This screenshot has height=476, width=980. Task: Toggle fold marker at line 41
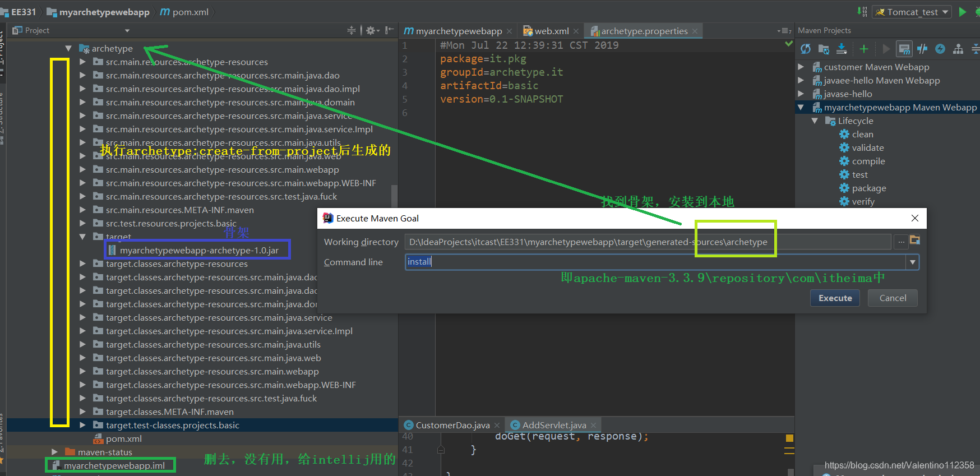[441, 450]
